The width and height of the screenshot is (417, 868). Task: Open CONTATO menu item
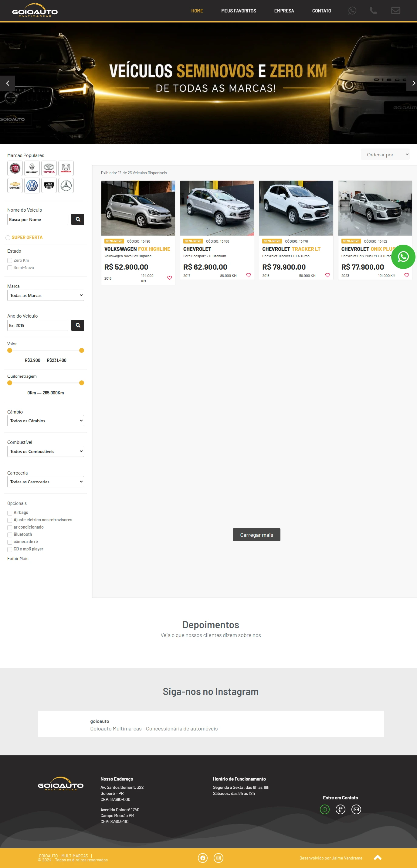click(321, 11)
